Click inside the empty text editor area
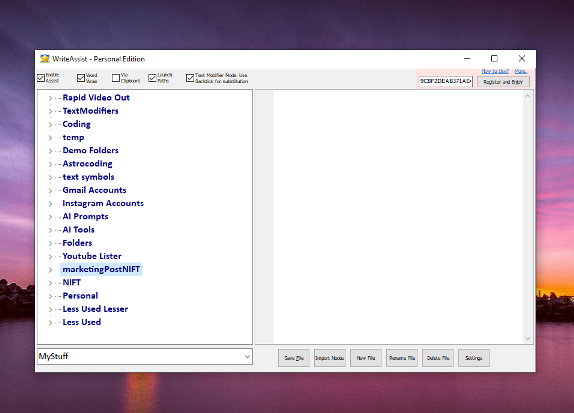The height and width of the screenshot is (413, 574). [399, 217]
